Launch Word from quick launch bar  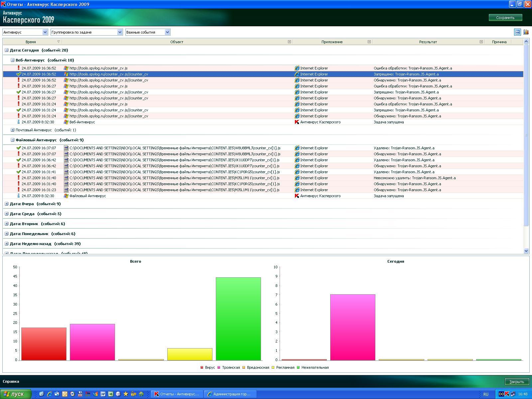click(x=103, y=394)
